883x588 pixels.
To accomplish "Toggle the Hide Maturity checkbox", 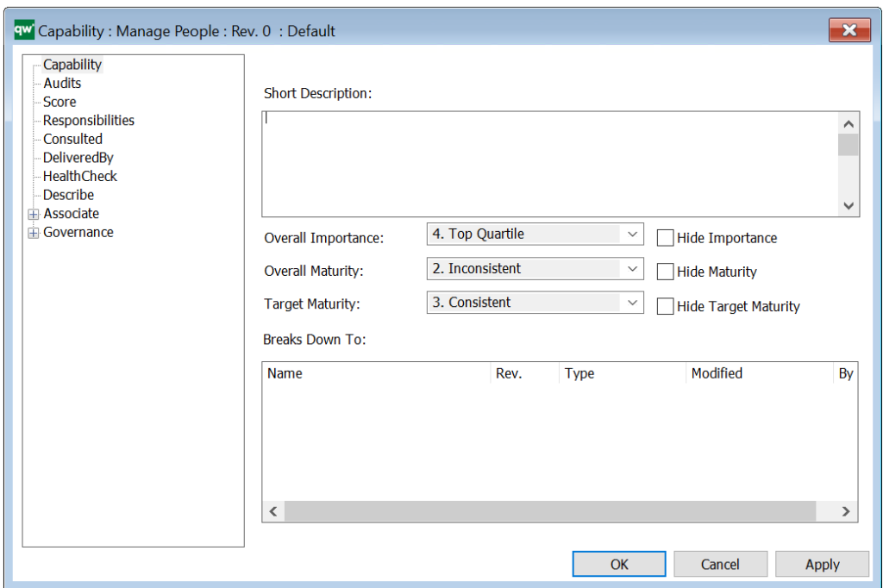I will [665, 272].
